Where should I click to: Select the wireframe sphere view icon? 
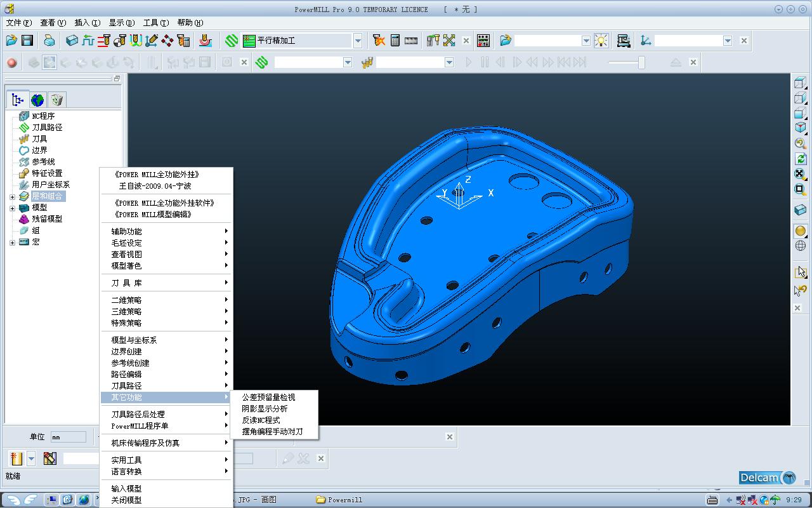(800, 246)
